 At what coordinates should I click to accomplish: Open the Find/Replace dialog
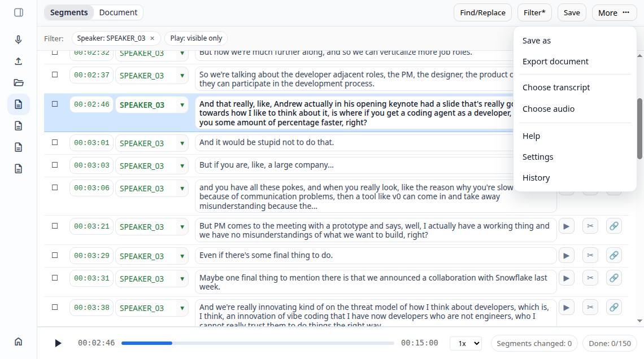pos(482,12)
